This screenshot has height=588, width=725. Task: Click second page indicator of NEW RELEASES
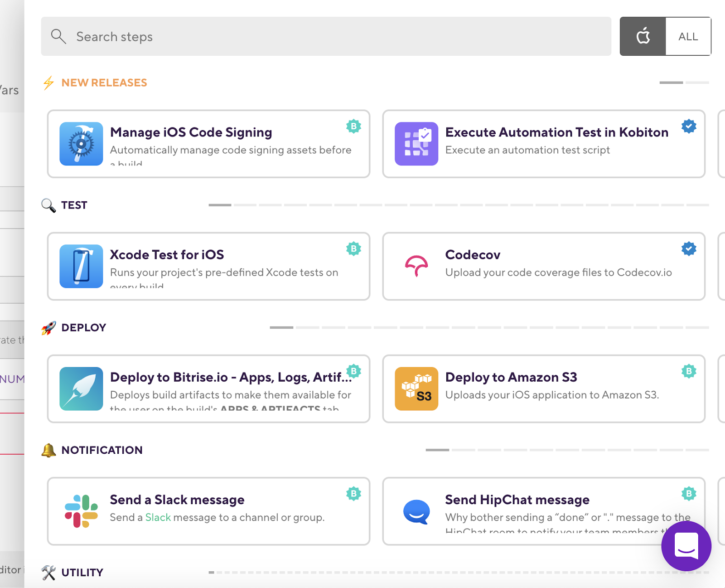click(697, 83)
